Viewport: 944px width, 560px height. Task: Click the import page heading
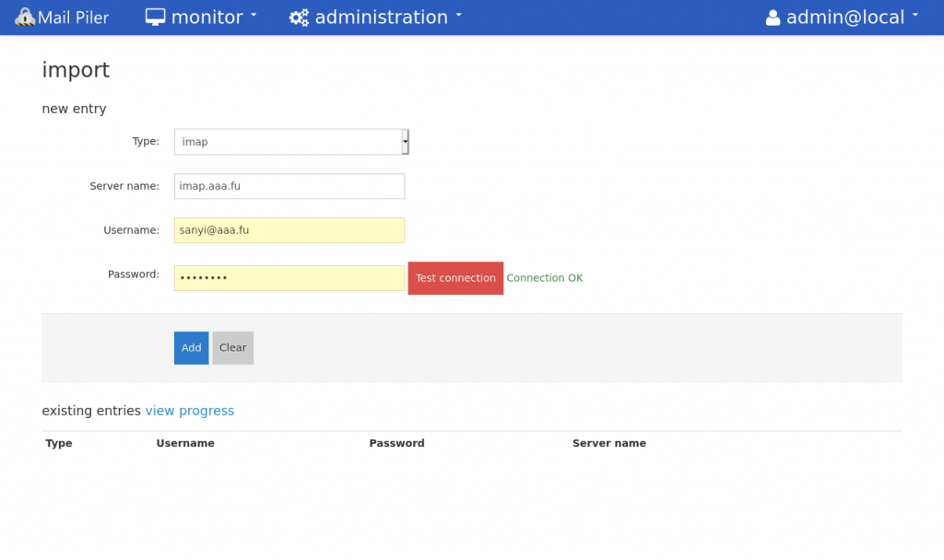tap(76, 70)
